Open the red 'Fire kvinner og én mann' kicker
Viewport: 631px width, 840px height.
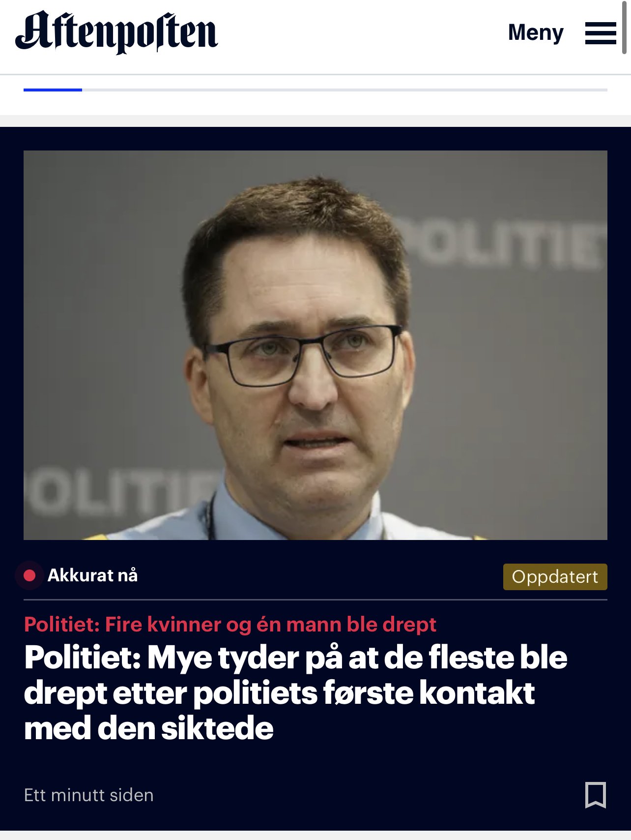(x=230, y=625)
